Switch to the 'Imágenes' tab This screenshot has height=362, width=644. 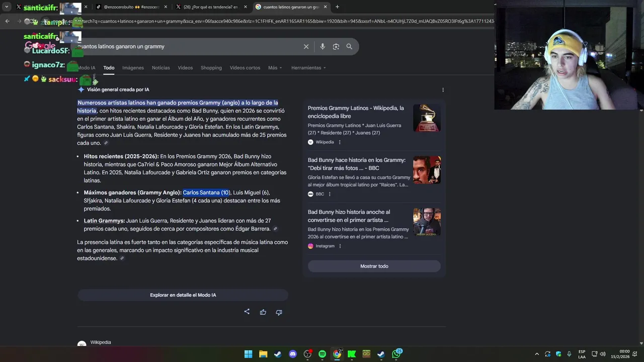(x=133, y=68)
